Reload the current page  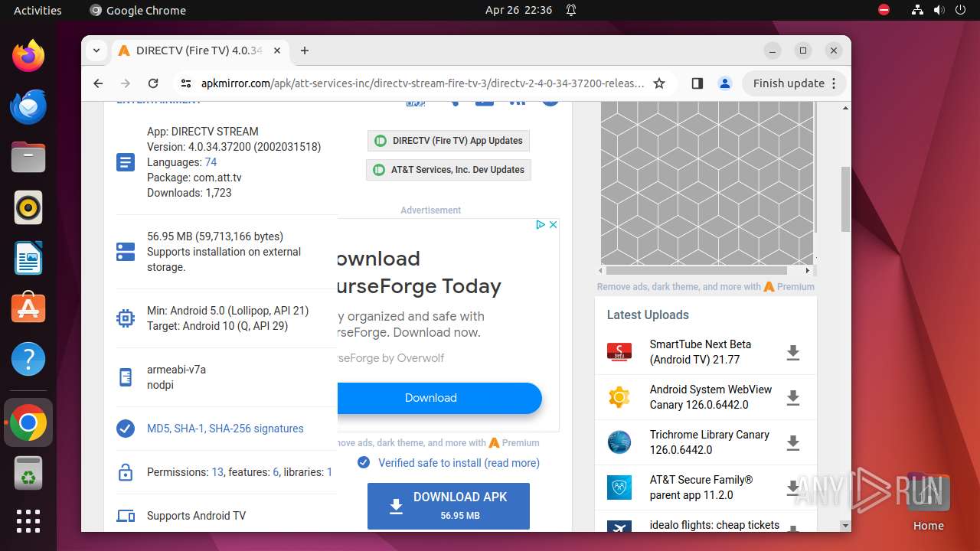click(x=153, y=83)
